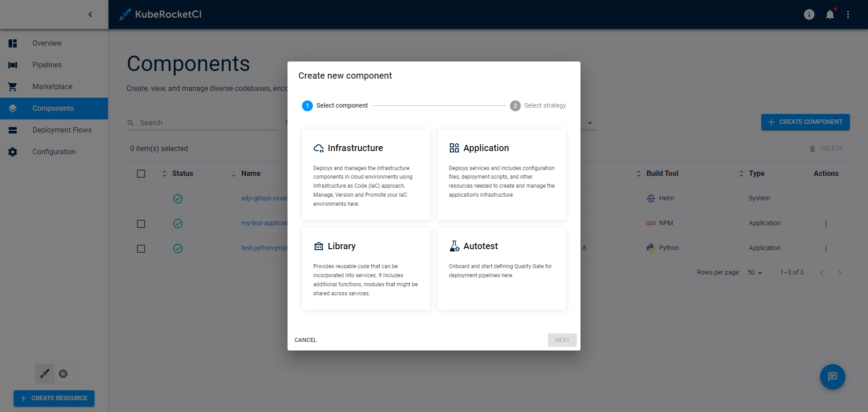Click the Autotest flask icon
The height and width of the screenshot is (412, 868).
[x=454, y=246]
